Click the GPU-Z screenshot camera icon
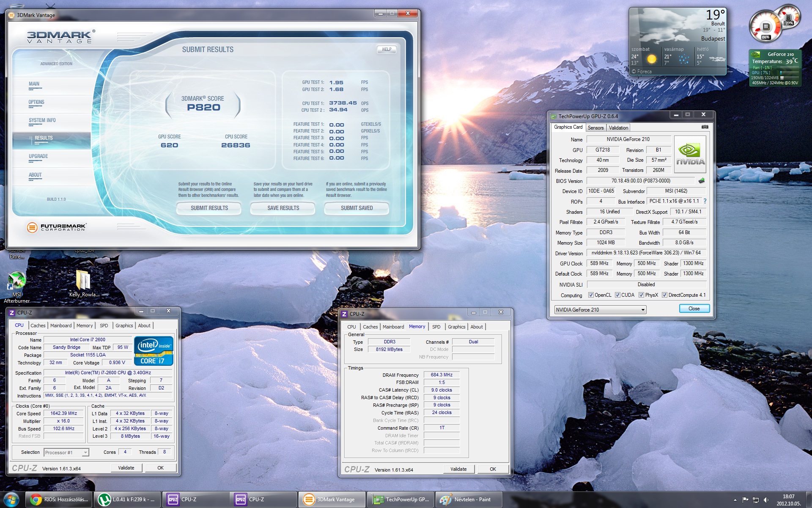Viewport: 812px width, 508px height. coord(705,127)
